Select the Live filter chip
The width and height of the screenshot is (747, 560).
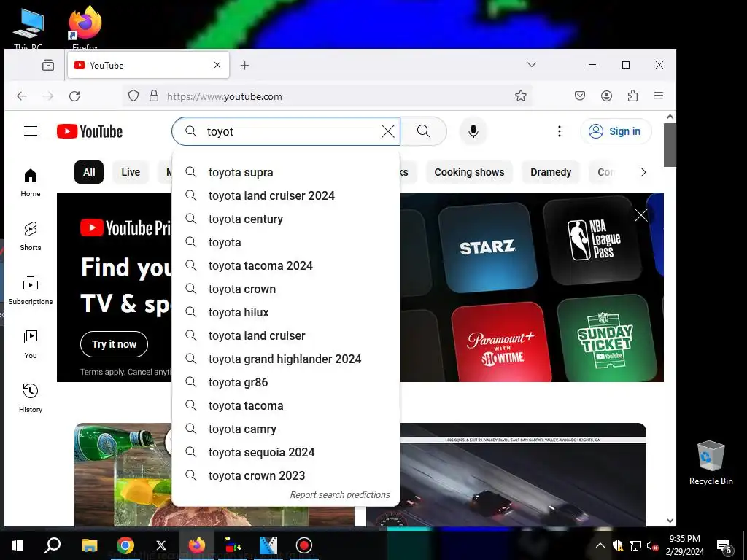131,172
